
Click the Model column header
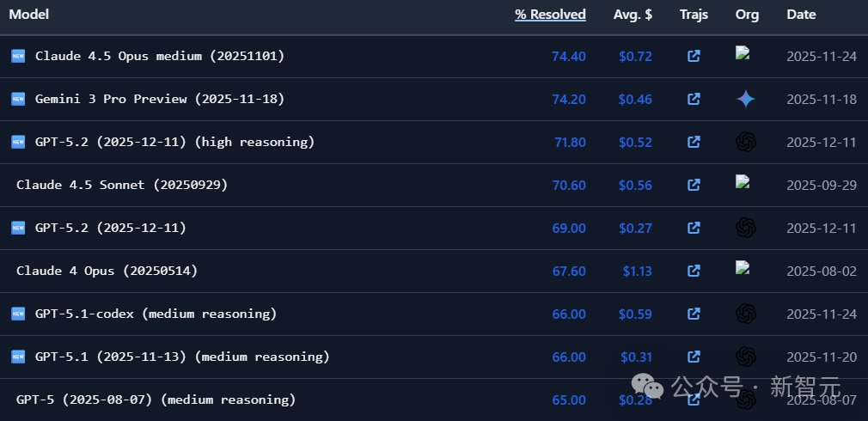coord(28,15)
